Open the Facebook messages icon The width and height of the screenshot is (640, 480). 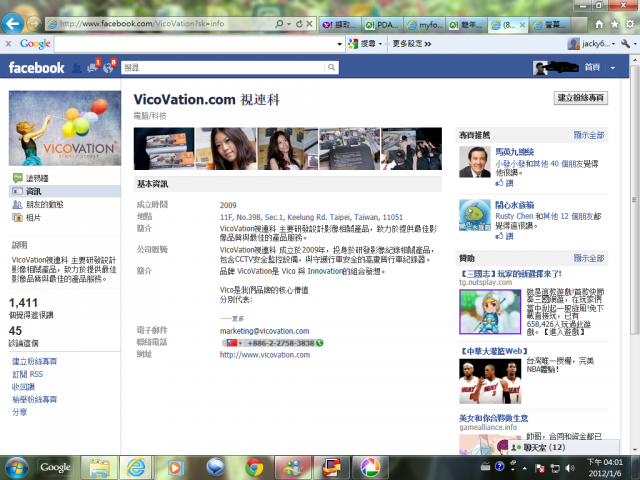tap(93, 67)
